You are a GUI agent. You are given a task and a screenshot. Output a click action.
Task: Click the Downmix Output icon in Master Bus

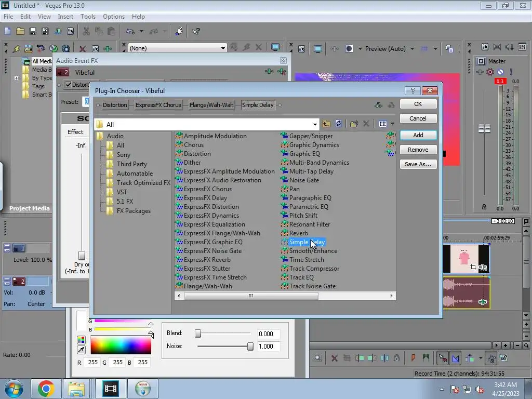coord(497,47)
